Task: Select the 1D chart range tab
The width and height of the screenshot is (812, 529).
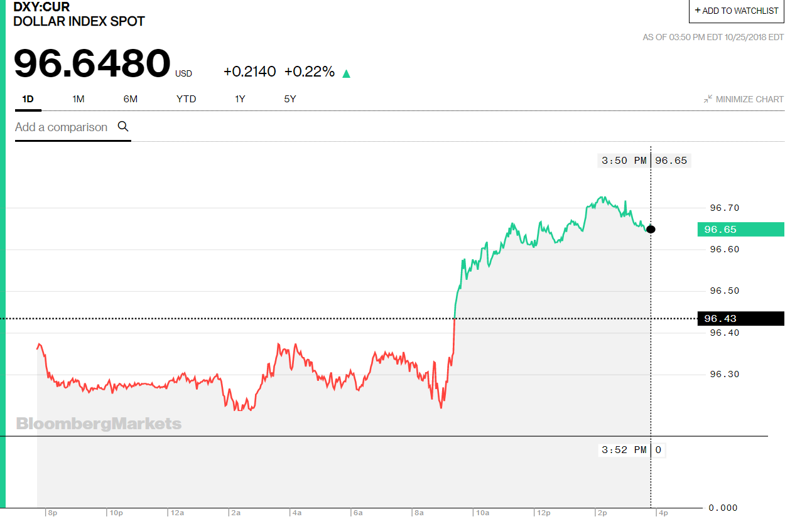Action: pyautogui.click(x=28, y=99)
